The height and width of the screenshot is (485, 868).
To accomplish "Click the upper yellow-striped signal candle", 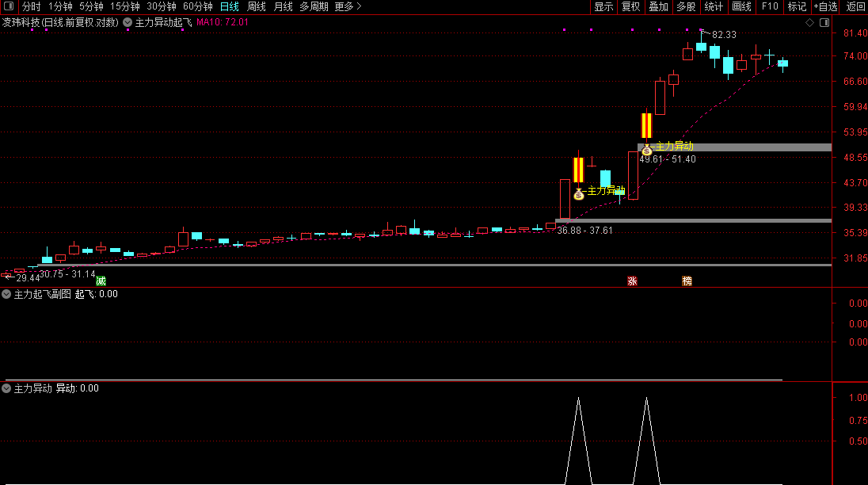I will click(646, 126).
